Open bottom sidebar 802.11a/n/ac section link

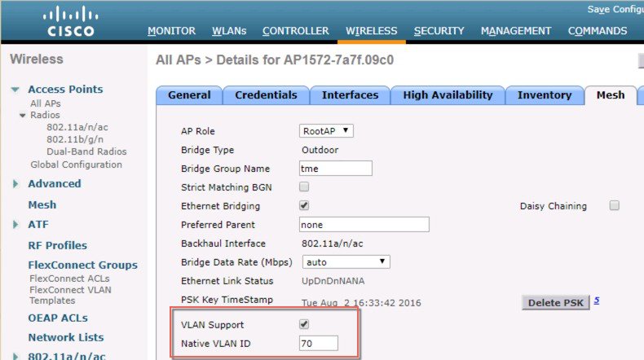(x=67, y=355)
